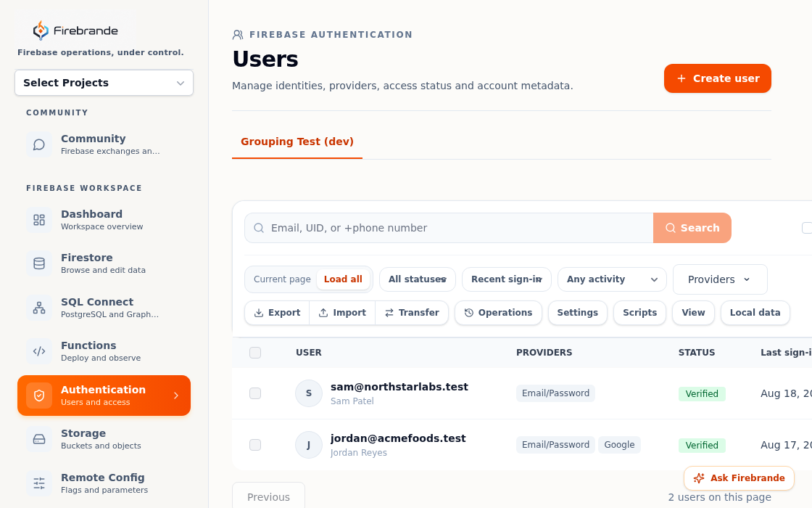
Task: Click the Settings button
Action: click(577, 313)
